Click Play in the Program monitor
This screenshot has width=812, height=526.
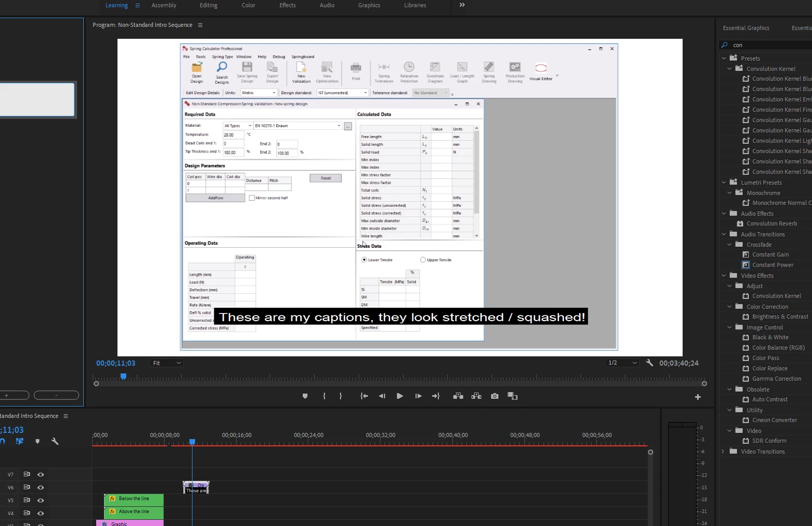(x=400, y=396)
